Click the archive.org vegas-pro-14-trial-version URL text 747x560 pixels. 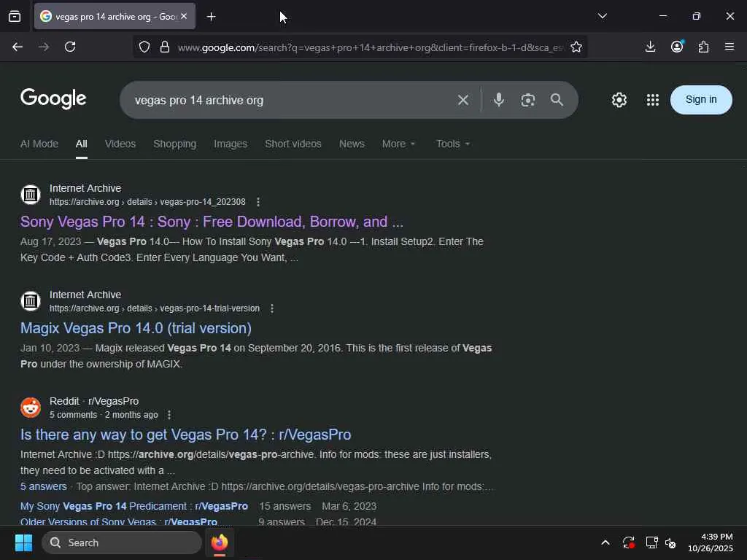155,308
